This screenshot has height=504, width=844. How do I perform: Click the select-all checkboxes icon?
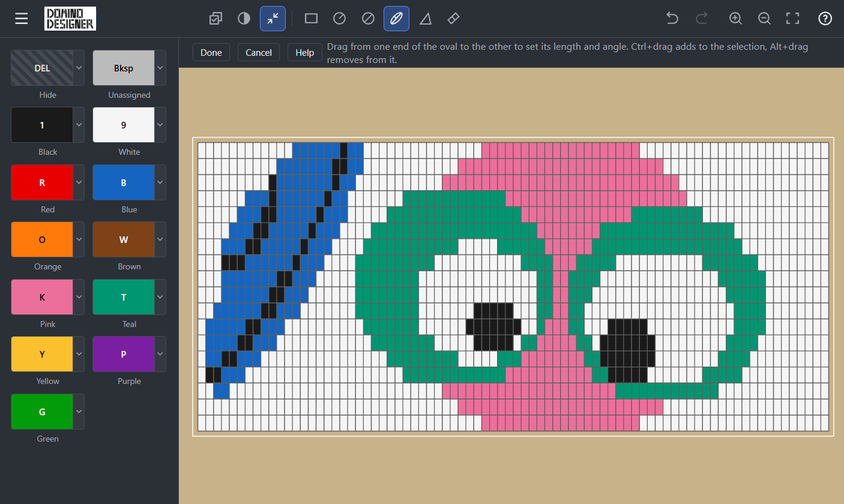point(215,19)
